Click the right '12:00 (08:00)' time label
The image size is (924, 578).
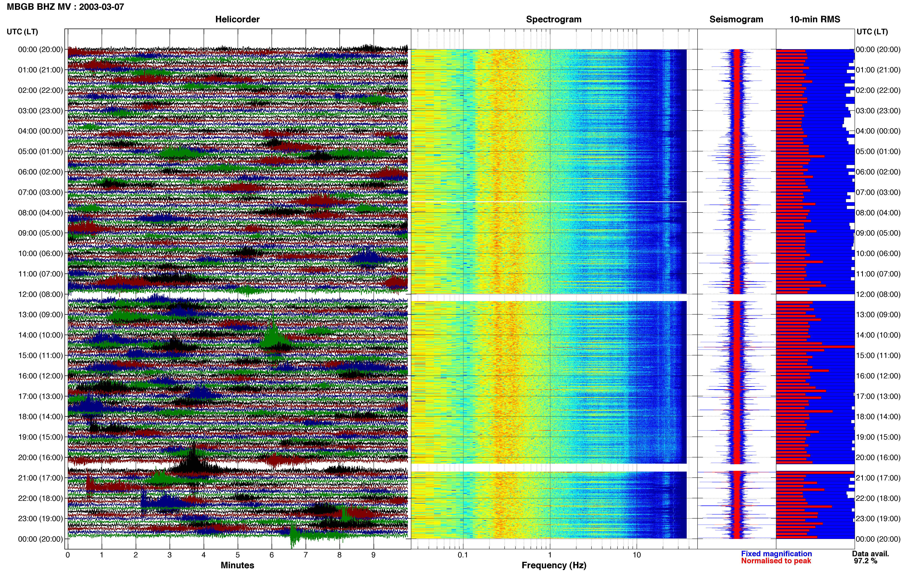coord(878,294)
